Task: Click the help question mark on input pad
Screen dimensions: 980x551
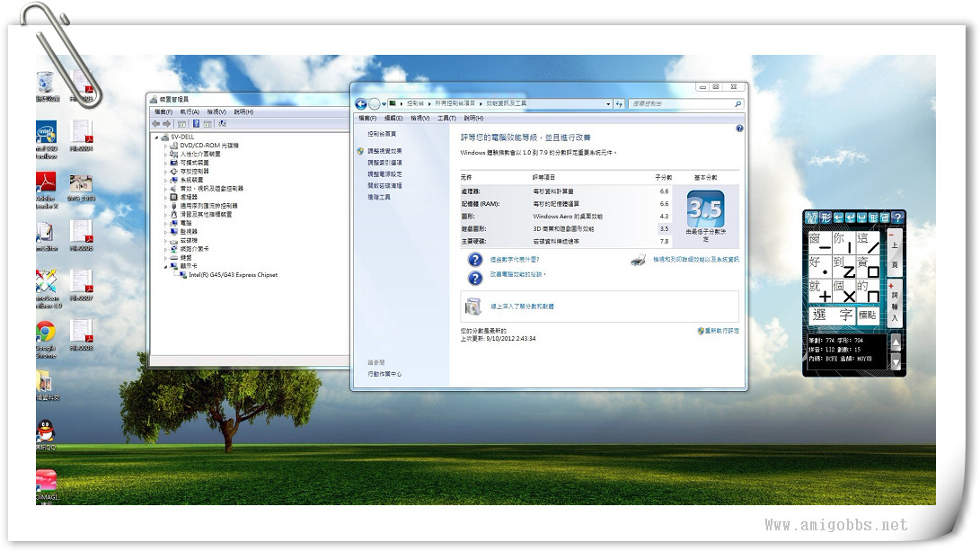Action: tap(896, 218)
